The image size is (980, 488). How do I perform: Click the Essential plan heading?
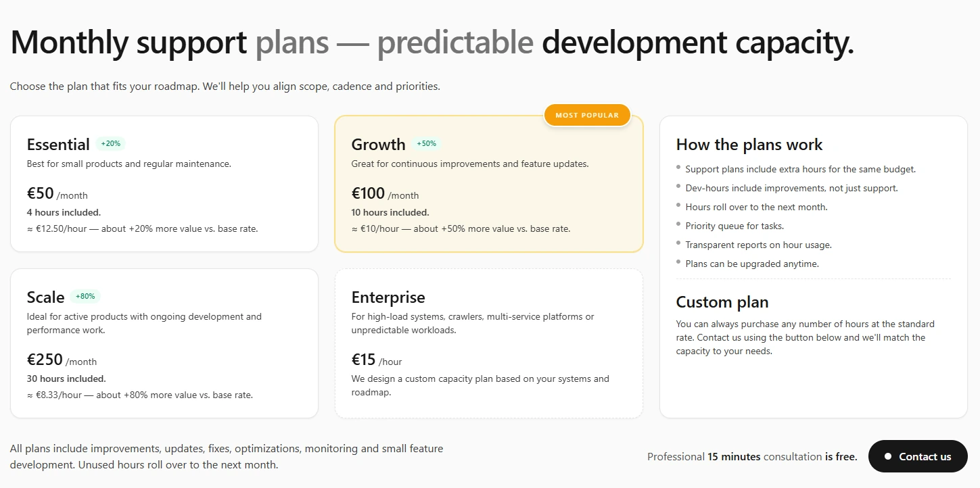[58, 144]
